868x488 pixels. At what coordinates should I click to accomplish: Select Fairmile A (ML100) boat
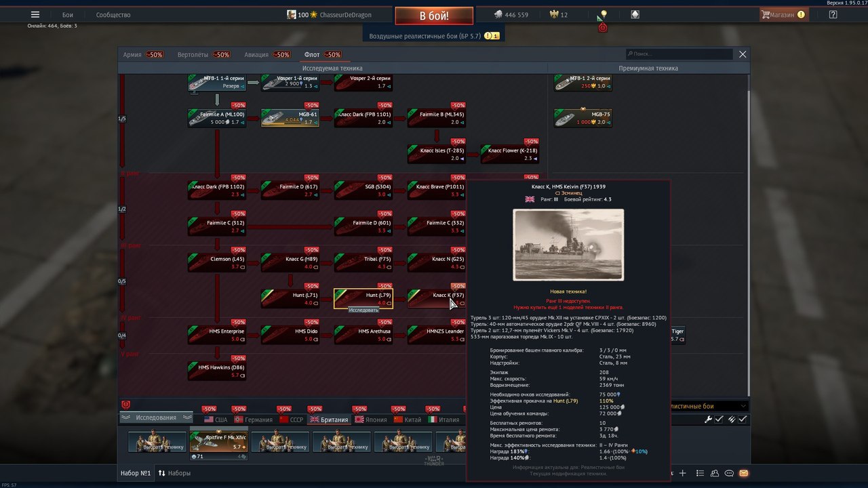pyautogui.click(x=217, y=118)
